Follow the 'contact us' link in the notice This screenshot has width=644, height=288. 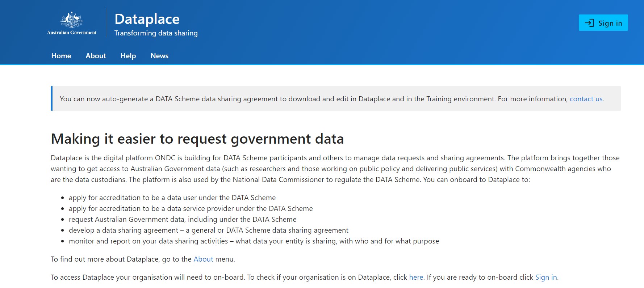[x=586, y=99]
